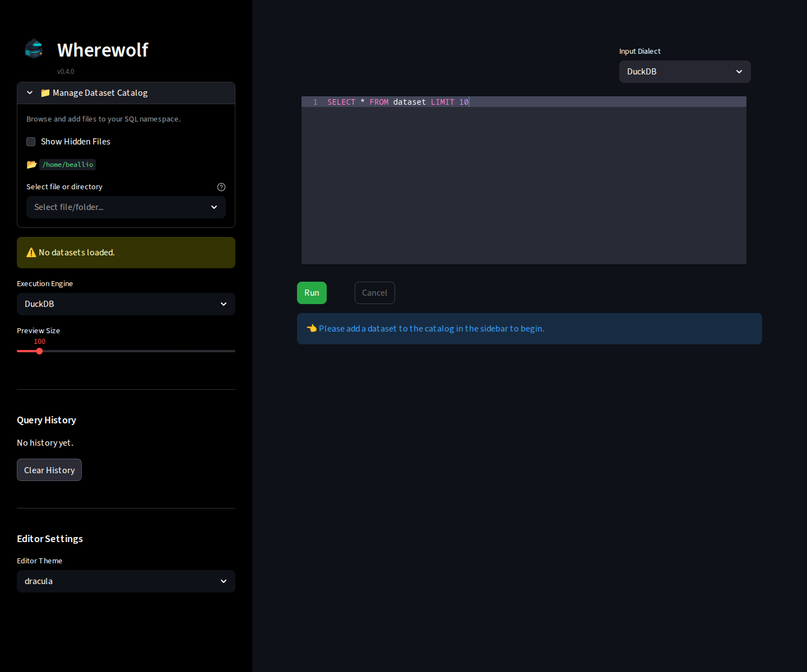Click line number 1 in the editor gutter

316,102
